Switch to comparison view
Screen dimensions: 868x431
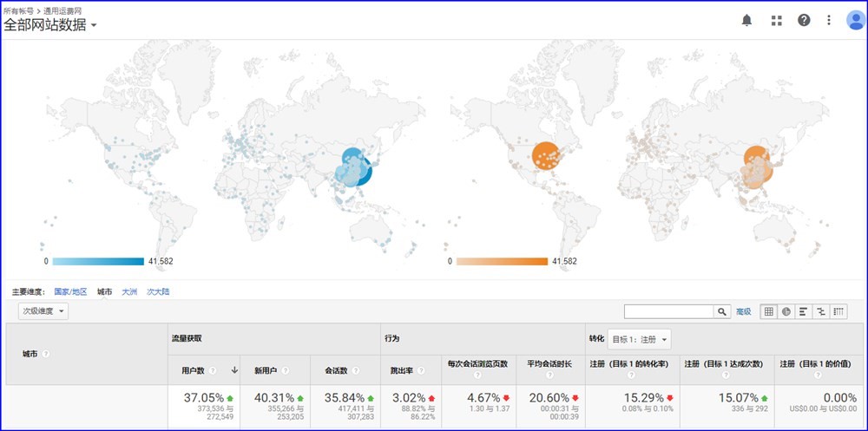click(x=821, y=311)
